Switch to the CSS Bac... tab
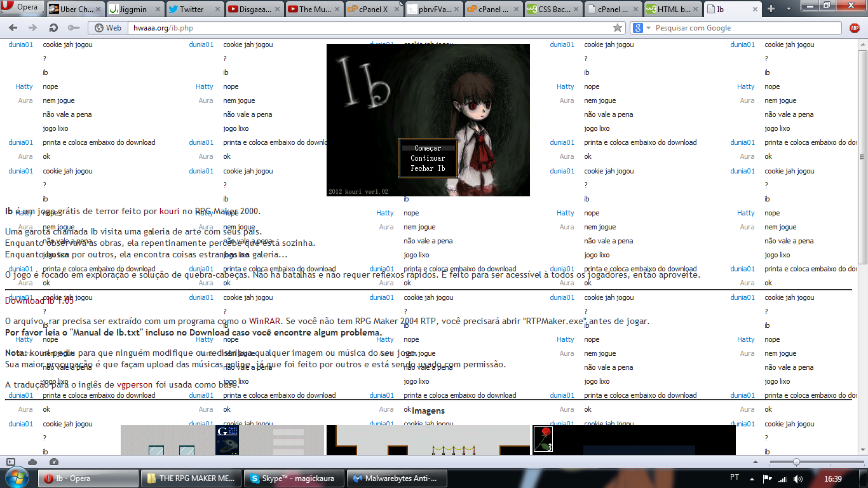Screen dimensions: 868x488 553,9
